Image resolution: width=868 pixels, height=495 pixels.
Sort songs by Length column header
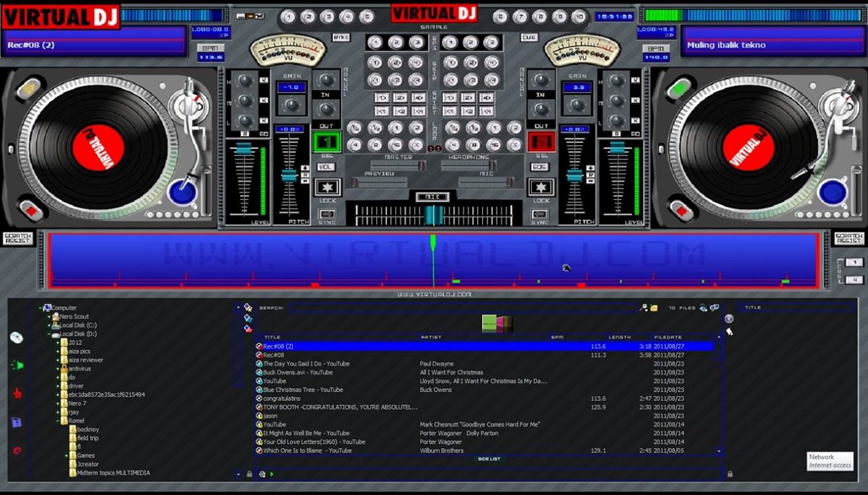coord(620,338)
